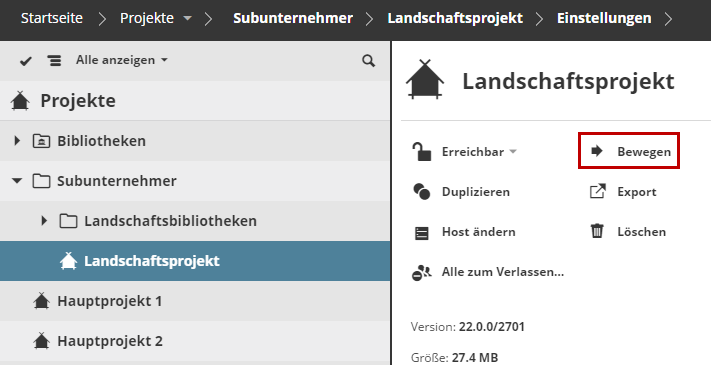Click the Landschaftsprojekt title in details panel
Viewport: 711px width, 365px height.
click(x=568, y=82)
